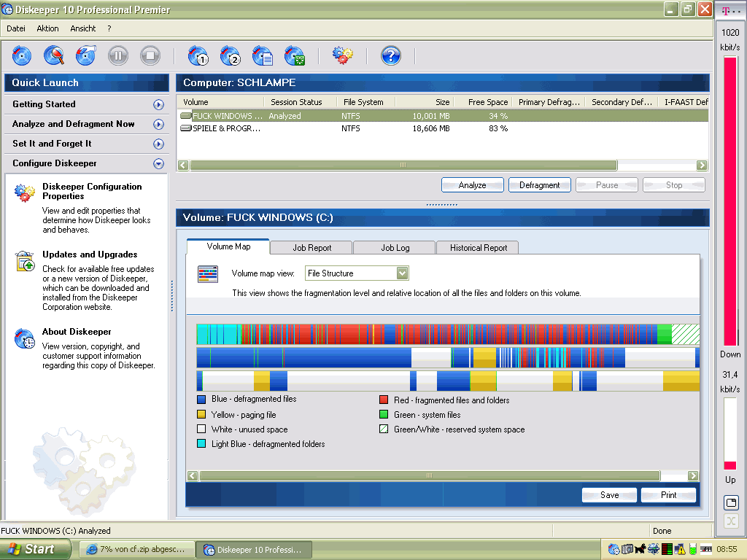Expand the Getting Started section

click(158, 105)
